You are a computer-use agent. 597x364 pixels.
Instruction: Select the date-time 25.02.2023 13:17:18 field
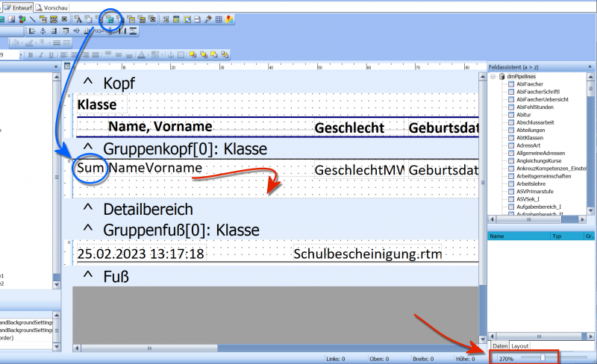140,254
